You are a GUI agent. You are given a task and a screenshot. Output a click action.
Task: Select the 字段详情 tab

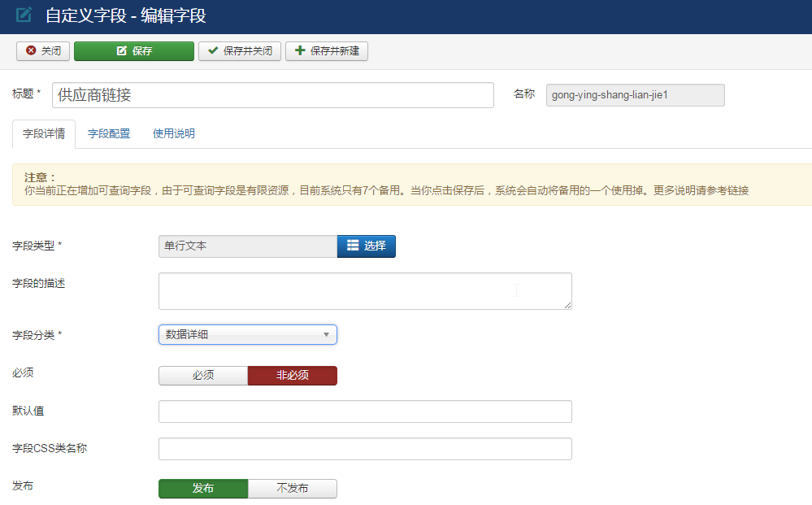point(44,134)
